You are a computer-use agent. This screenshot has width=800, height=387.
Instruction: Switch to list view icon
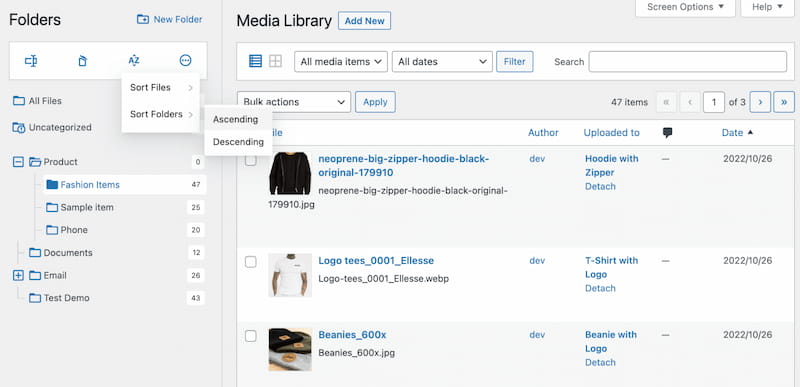[x=255, y=61]
